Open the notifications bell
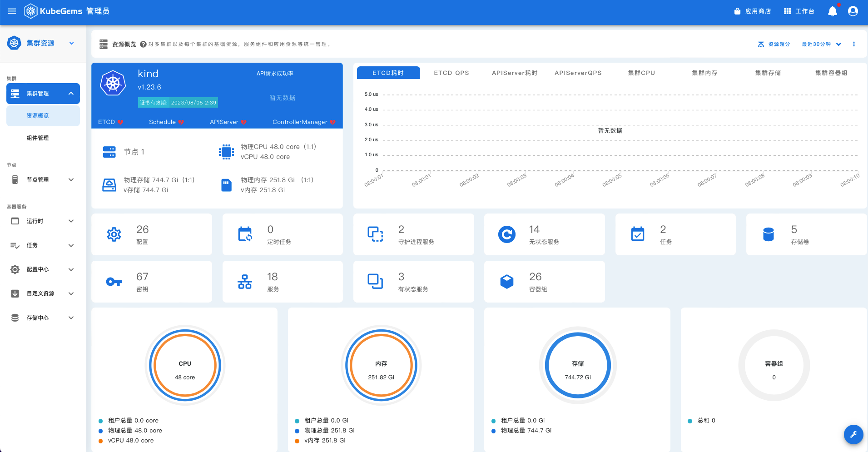Screen dimensions: 868x452 [833, 11]
